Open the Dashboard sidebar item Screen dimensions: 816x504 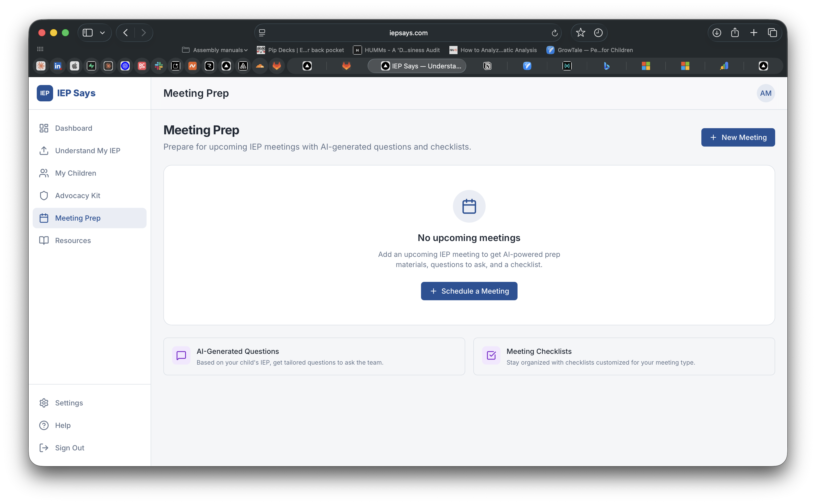pyautogui.click(x=73, y=128)
